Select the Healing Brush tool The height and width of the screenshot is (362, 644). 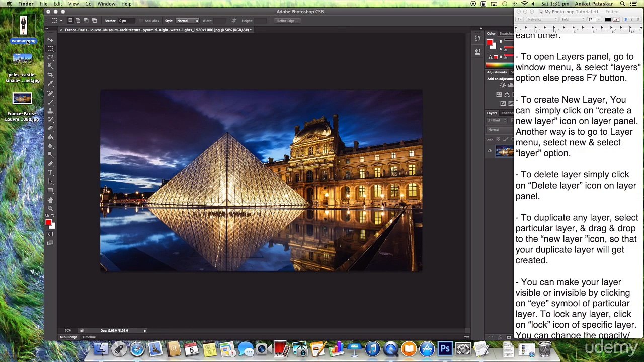tap(50, 93)
